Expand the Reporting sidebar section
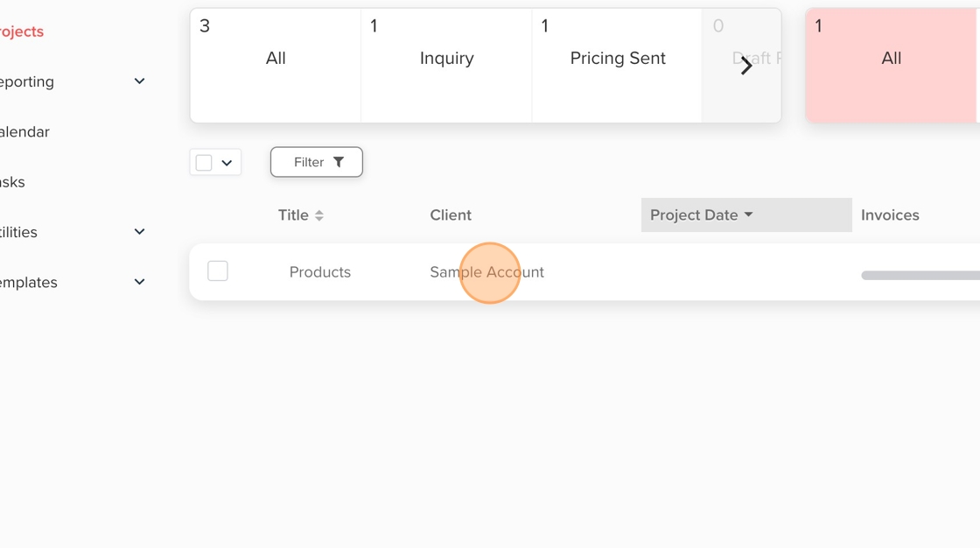 click(139, 81)
